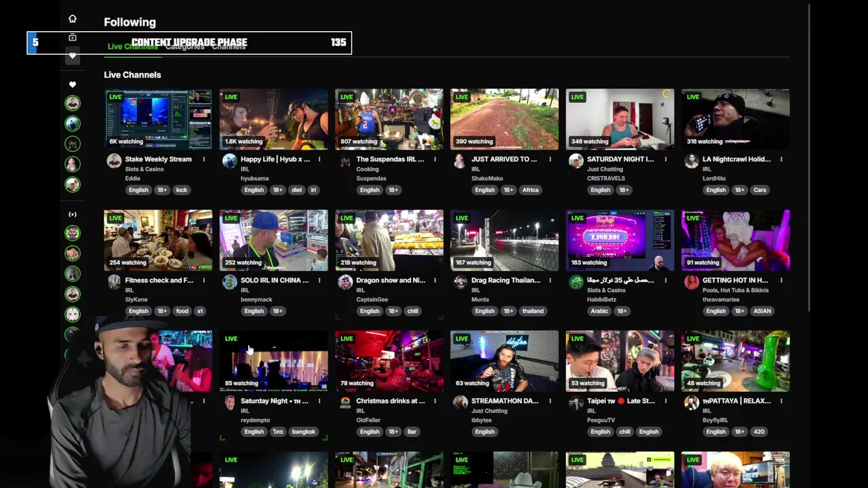
Task: Open Eddie's avatar beside Stake Weekly Stream
Action: (114, 161)
